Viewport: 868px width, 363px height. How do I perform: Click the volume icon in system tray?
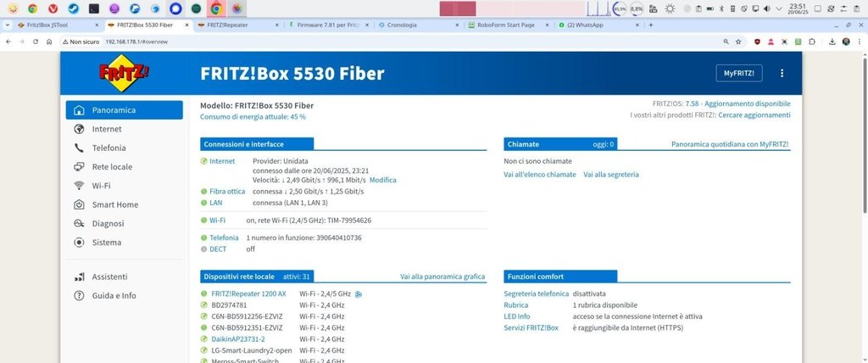click(x=766, y=8)
